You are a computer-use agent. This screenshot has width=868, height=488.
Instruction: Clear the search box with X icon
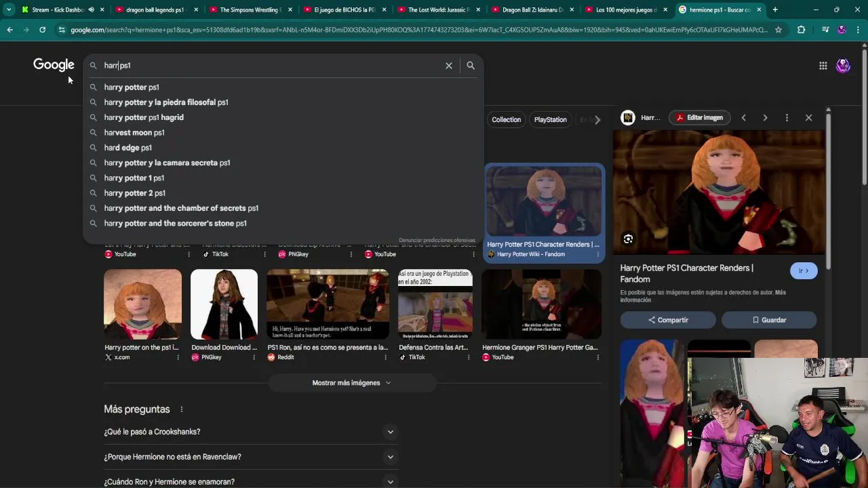[448, 66]
